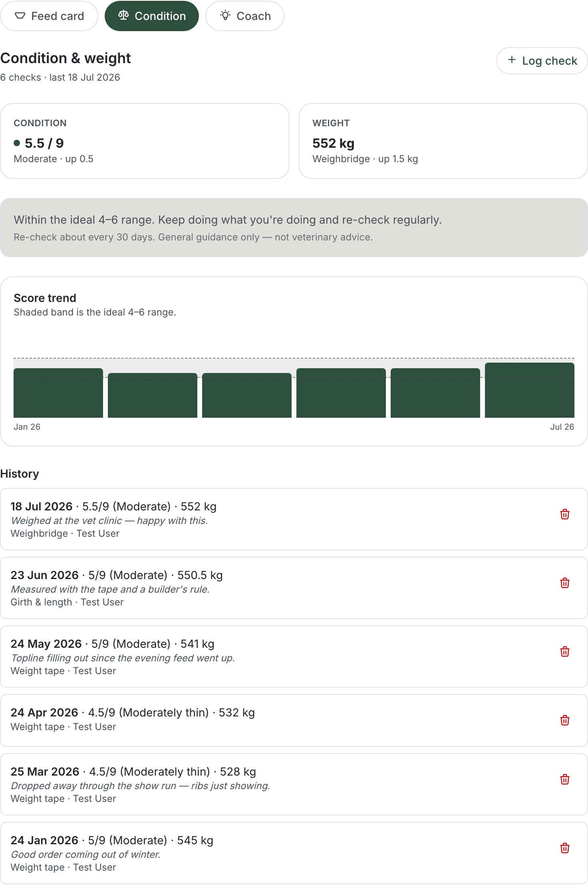Click the note 'Dropped away through the show run'
The width and height of the screenshot is (588, 885).
pos(141,786)
